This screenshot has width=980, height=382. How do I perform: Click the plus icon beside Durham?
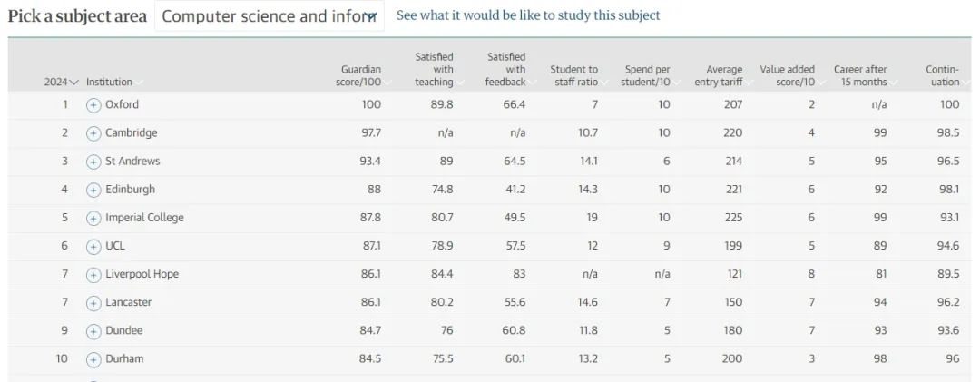pyautogui.click(x=93, y=359)
